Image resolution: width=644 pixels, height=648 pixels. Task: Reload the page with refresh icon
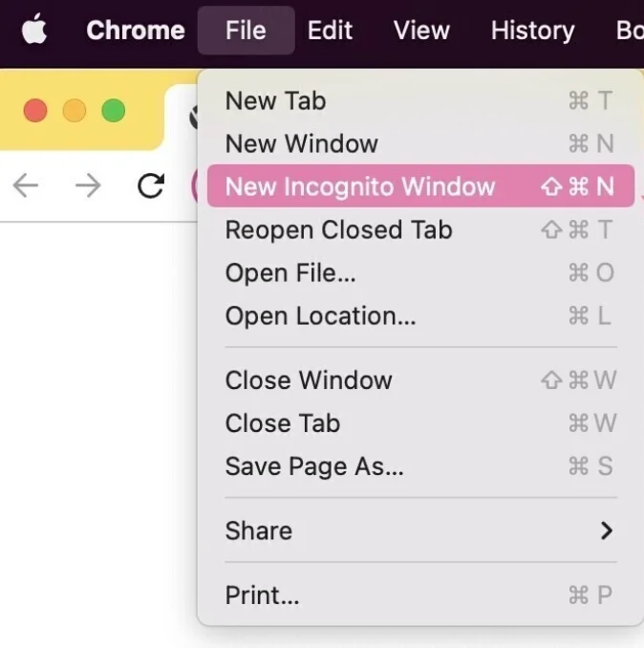[151, 185]
